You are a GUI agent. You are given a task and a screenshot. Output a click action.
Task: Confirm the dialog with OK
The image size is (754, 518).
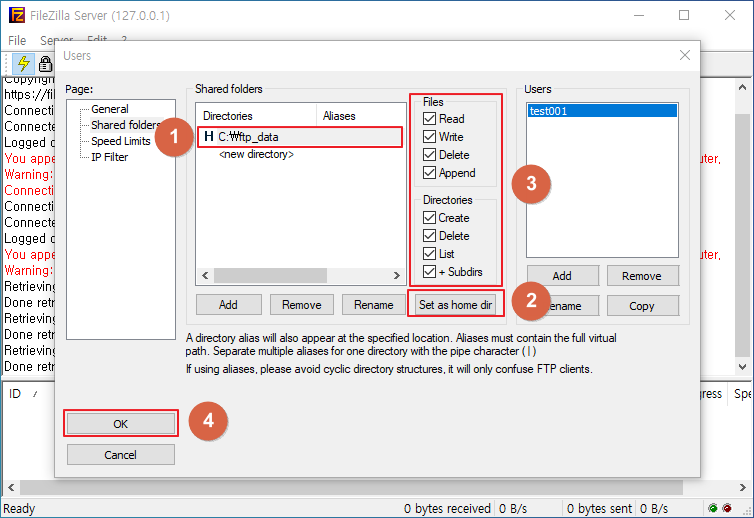coord(121,424)
